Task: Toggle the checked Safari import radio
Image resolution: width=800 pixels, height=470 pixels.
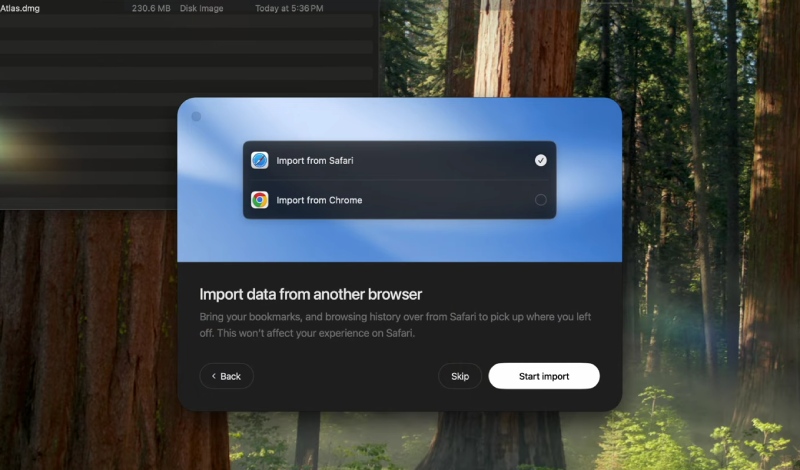Action: [x=541, y=160]
